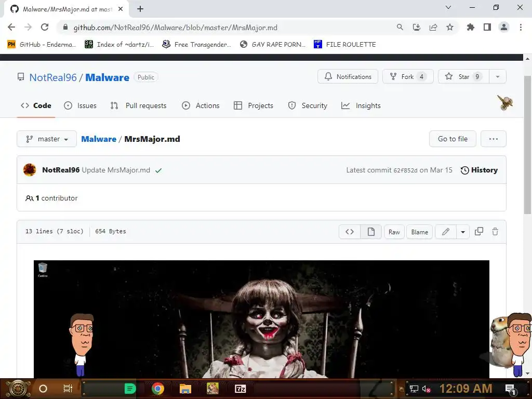Screen dimensions: 532x399
Task: Click the Malware breadcrumb link
Action: click(x=99, y=139)
